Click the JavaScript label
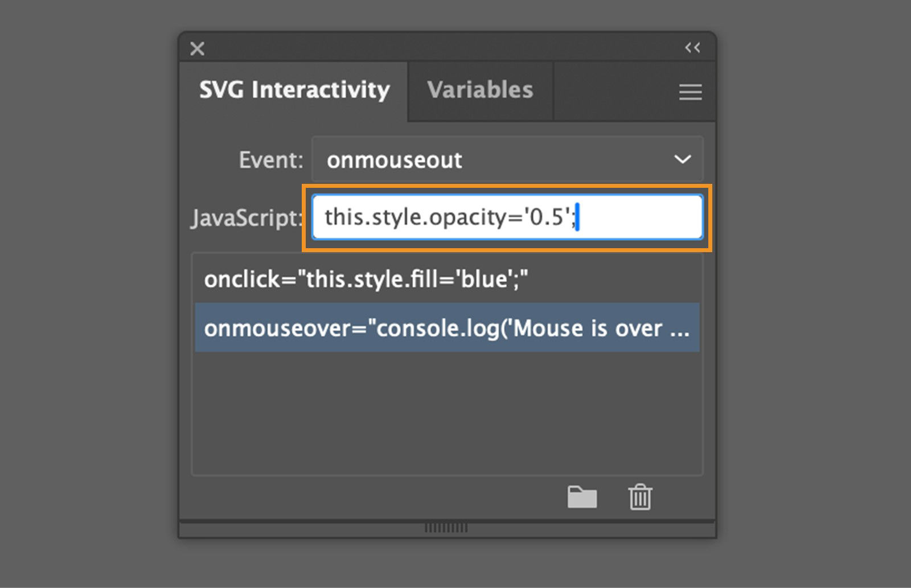 pyautogui.click(x=245, y=218)
